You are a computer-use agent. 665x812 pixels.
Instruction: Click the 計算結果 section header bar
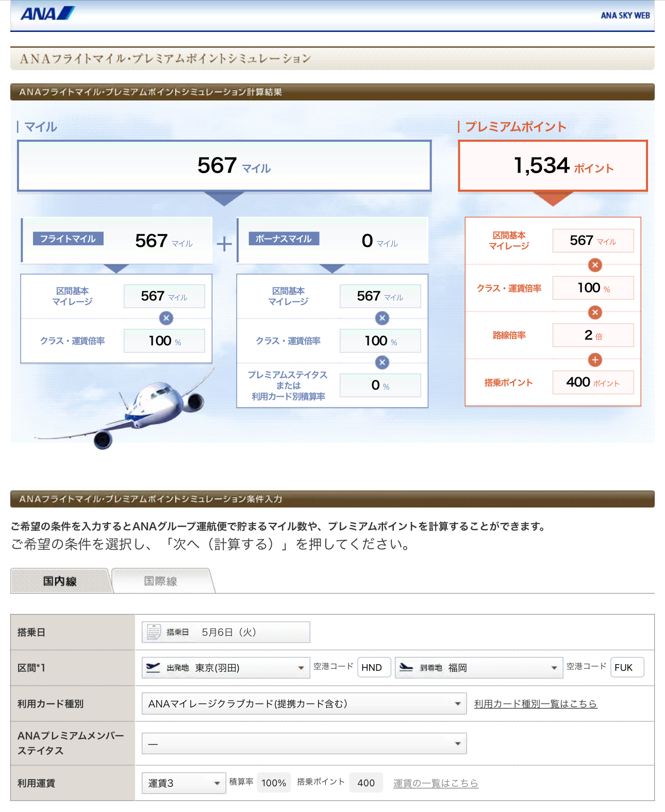click(x=332, y=92)
